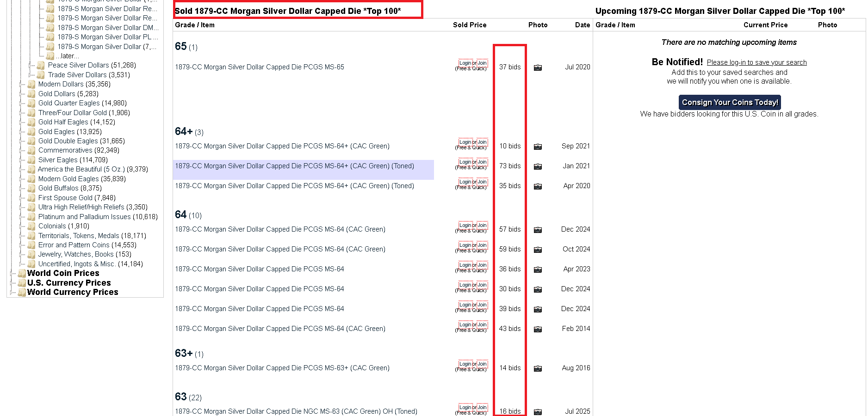Select Gold Double Eagles in category tree

[x=81, y=141]
